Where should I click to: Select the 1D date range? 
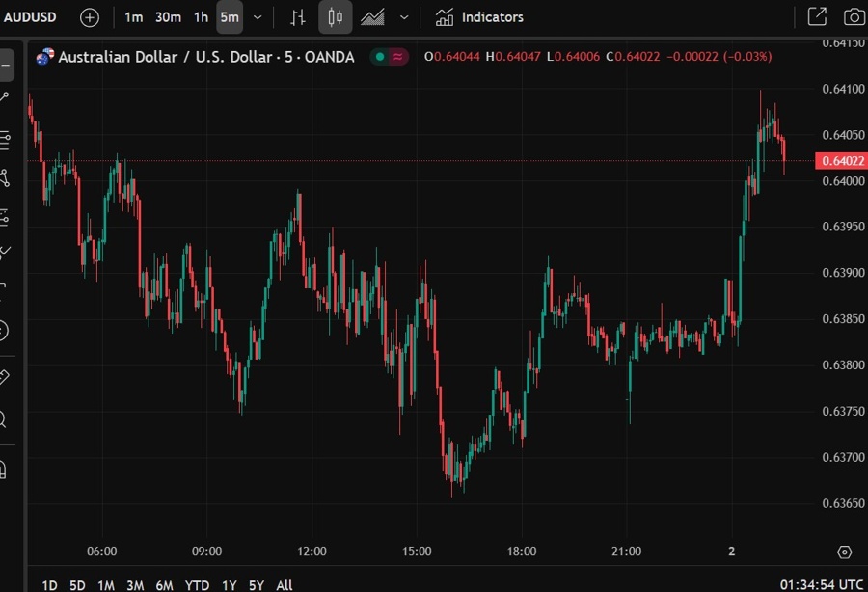coord(49,585)
